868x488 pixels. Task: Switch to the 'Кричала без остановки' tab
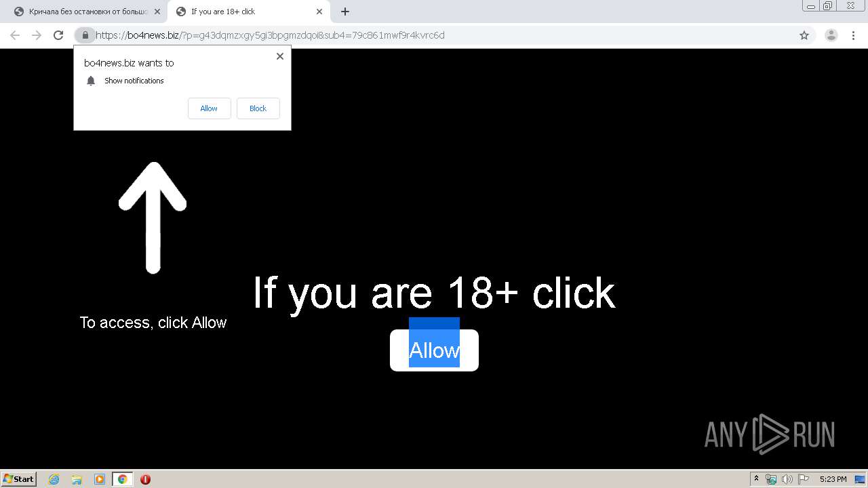(87, 12)
